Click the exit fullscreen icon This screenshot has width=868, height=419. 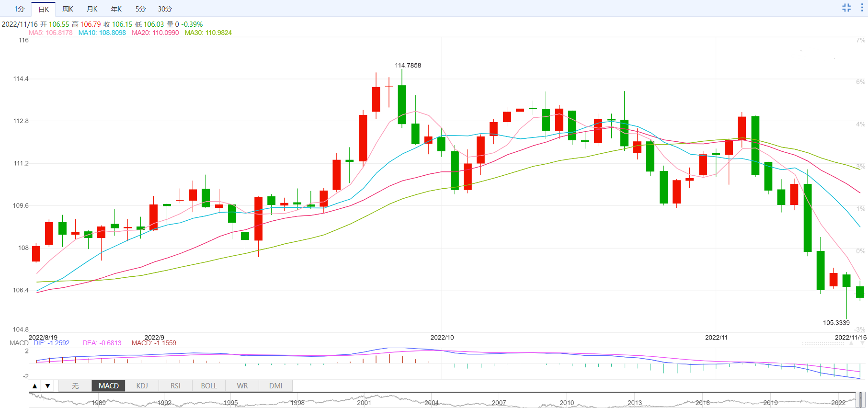[x=846, y=8]
